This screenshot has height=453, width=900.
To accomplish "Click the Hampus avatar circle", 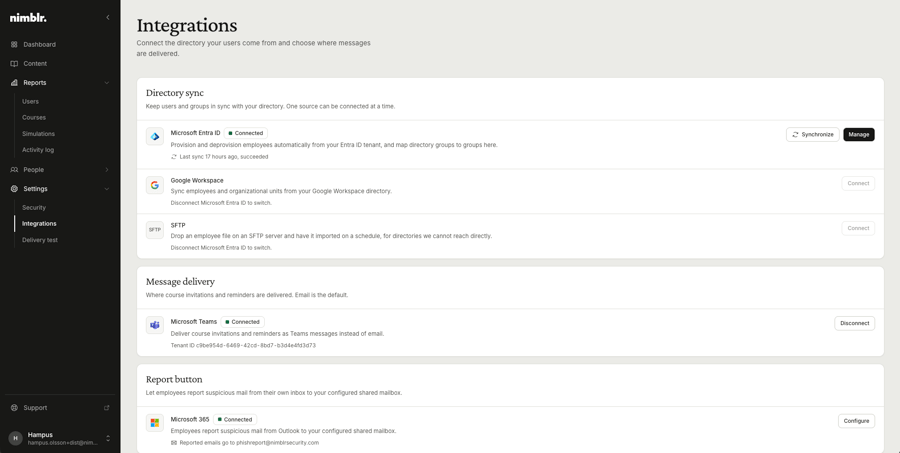I will [x=15, y=438].
